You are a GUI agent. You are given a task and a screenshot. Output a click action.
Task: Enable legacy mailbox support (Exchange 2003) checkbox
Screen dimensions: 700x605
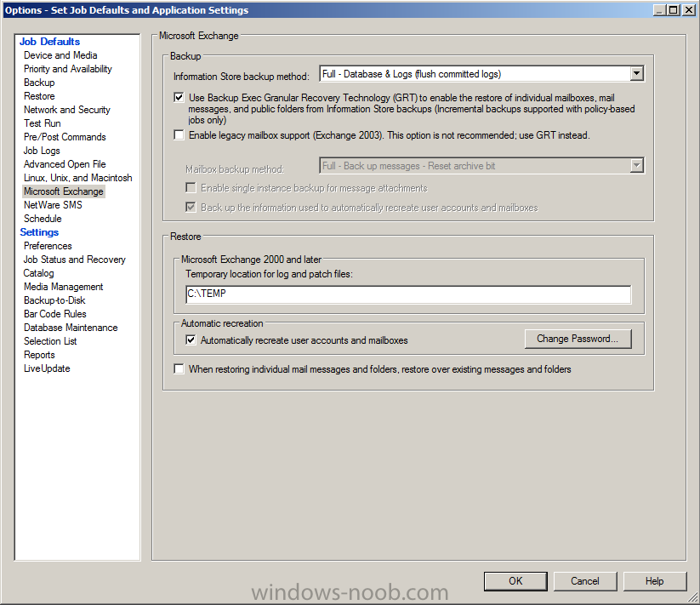tap(179, 134)
